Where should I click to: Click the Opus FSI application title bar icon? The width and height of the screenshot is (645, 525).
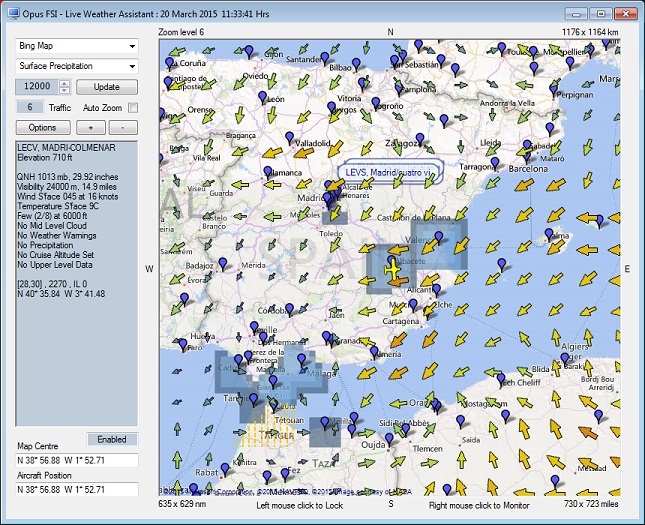pyautogui.click(x=14, y=14)
